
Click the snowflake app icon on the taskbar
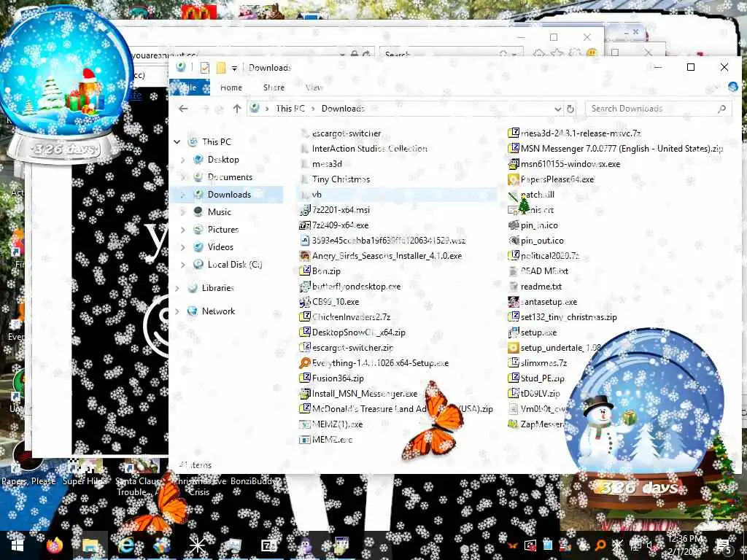click(x=197, y=545)
